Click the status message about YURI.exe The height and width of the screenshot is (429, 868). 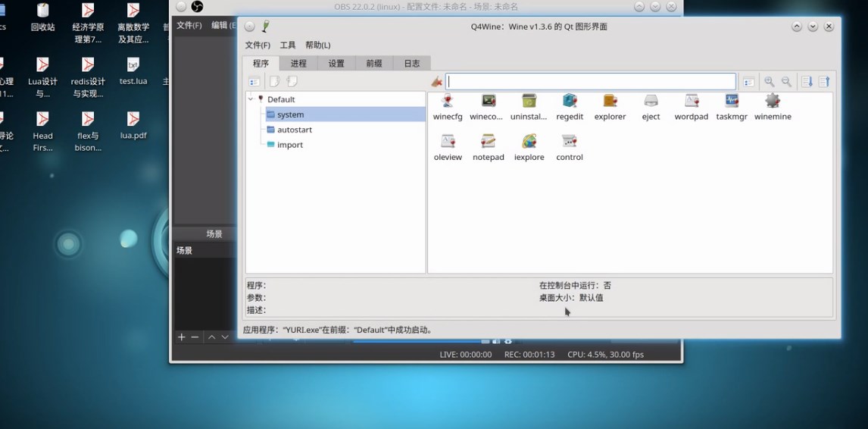tap(339, 330)
